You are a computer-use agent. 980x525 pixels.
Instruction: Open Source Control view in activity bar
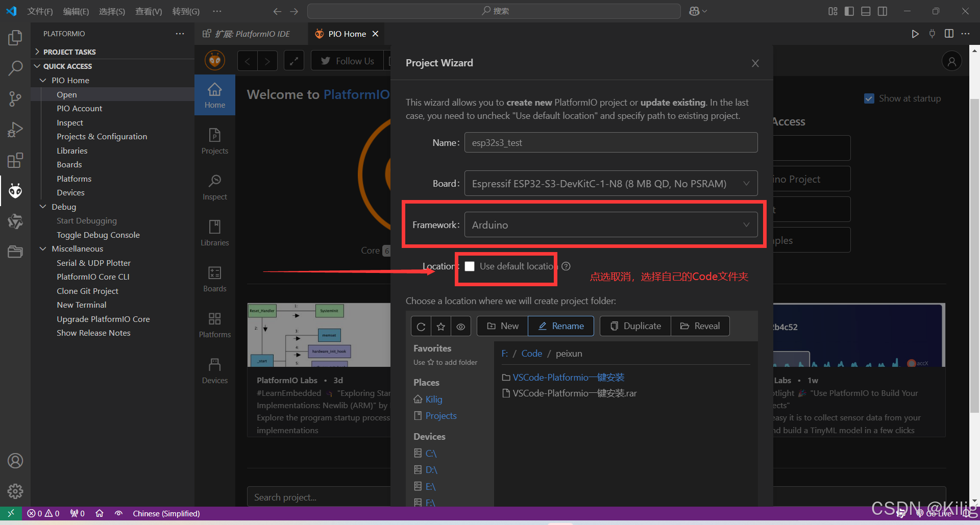pyautogui.click(x=15, y=99)
